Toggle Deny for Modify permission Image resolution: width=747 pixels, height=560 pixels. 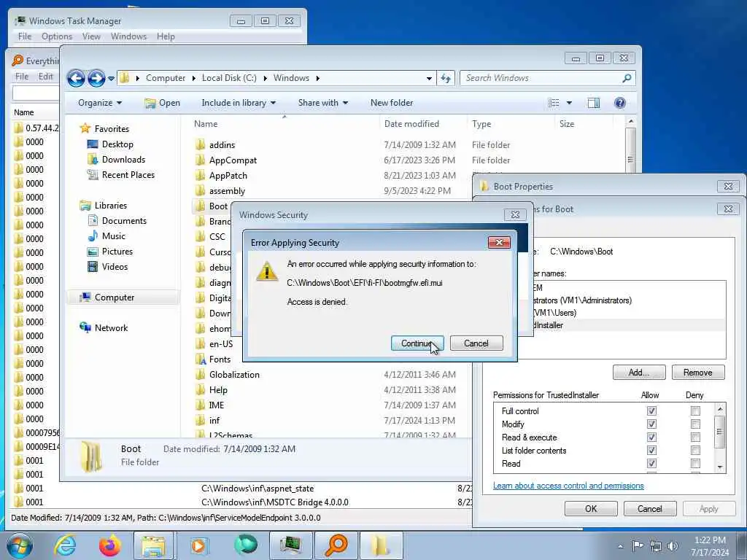coord(695,424)
